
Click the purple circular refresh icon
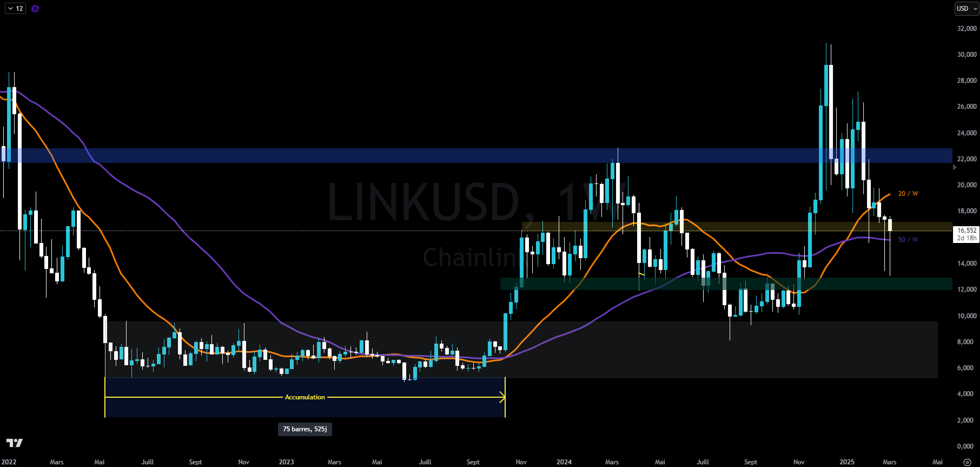coord(35,9)
